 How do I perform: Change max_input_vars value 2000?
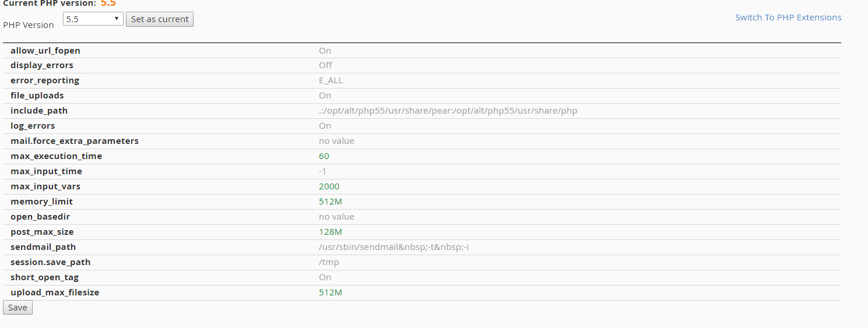pos(329,186)
